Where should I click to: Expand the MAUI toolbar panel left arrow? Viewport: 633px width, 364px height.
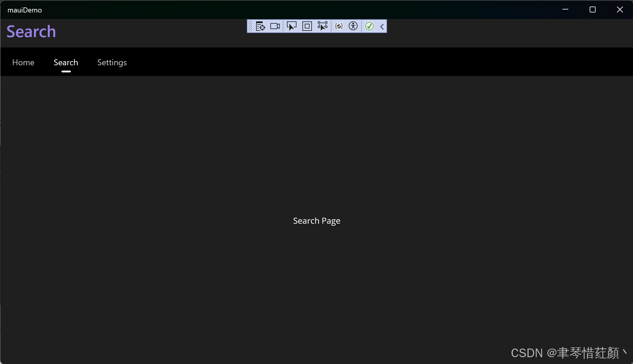click(381, 26)
